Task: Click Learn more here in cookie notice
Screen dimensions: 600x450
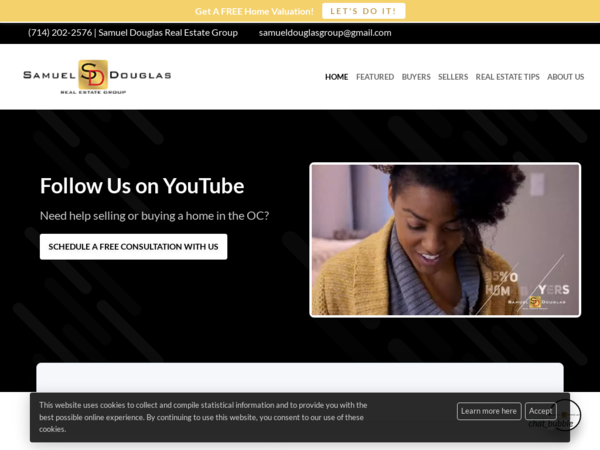Action: point(489,411)
